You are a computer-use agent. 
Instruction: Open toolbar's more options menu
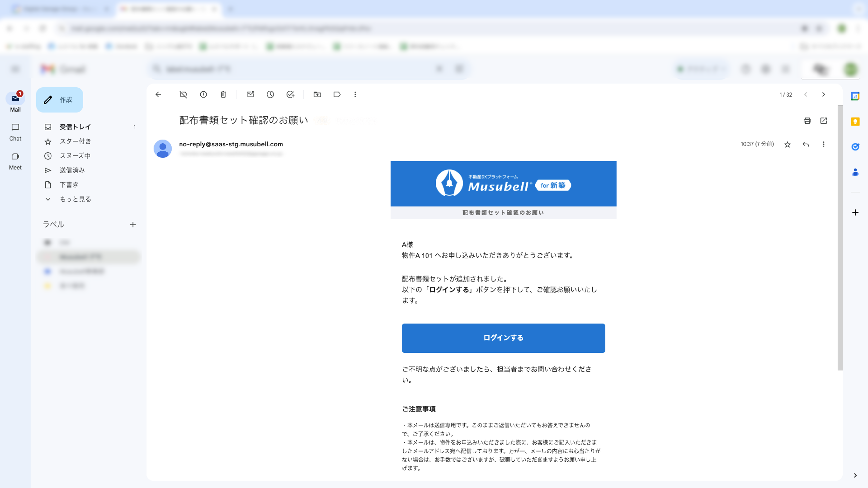[x=355, y=95]
